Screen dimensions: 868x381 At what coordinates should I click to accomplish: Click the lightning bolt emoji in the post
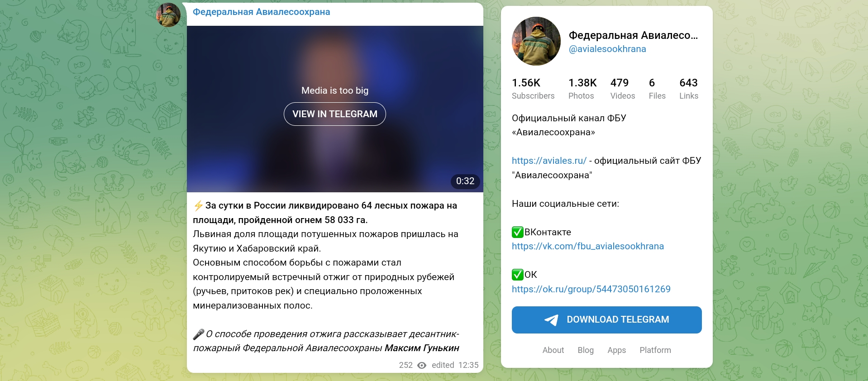(x=198, y=206)
